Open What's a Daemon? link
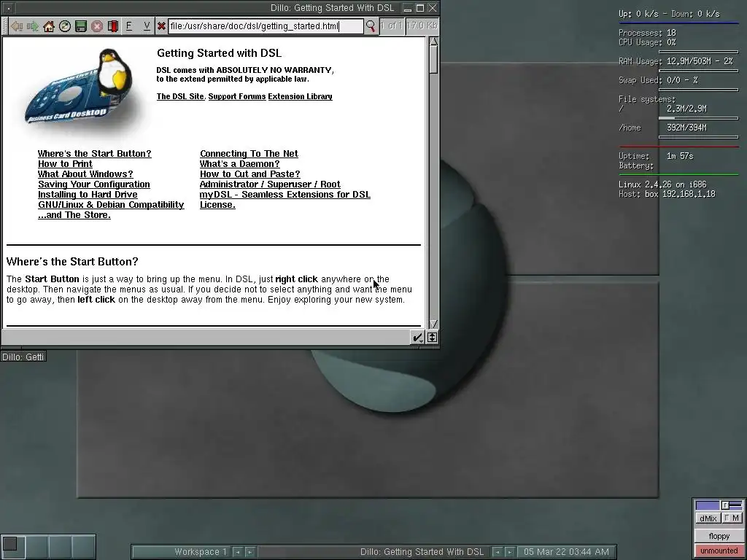This screenshot has width=747, height=560. tap(239, 164)
